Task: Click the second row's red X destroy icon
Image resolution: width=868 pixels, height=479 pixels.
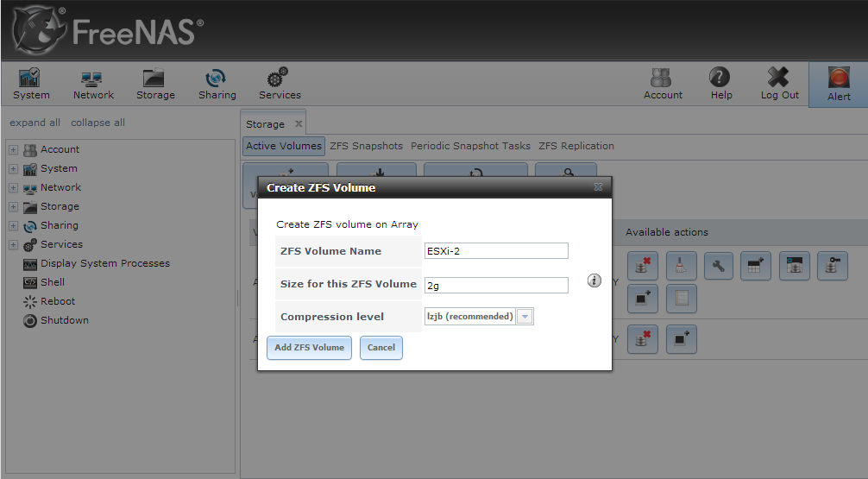Action: tap(643, 339)
